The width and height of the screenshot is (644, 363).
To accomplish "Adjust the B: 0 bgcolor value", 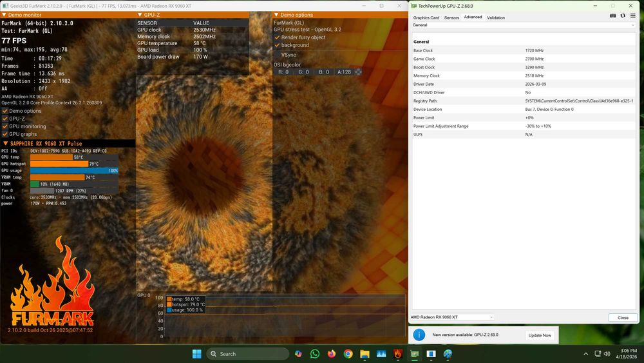I will coord(324,72).
